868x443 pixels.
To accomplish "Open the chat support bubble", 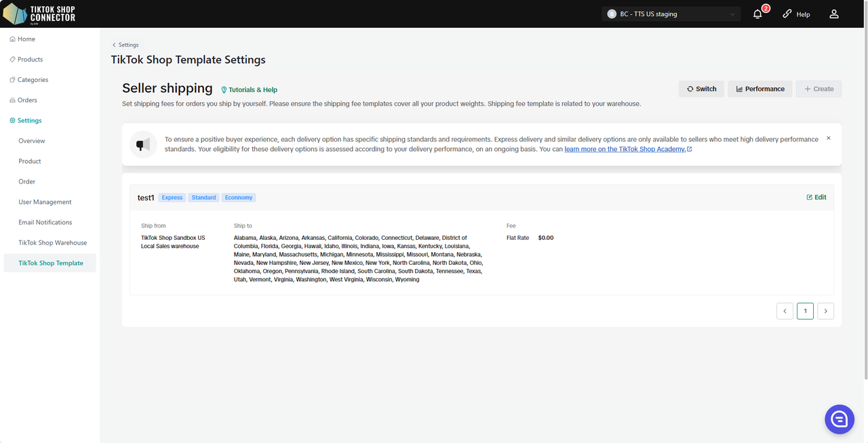I will [x=839, y=419].
